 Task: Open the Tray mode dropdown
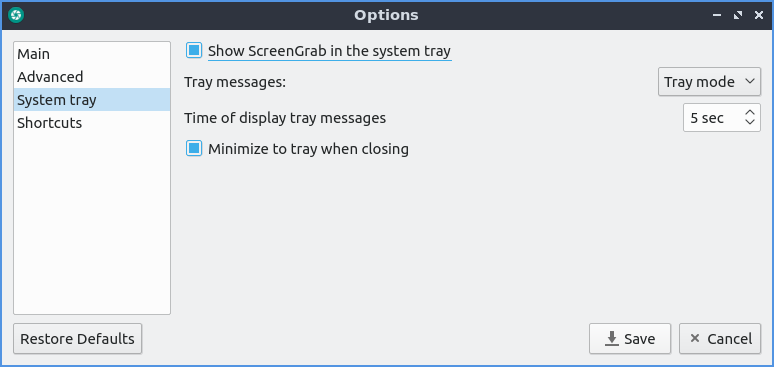tap(709, 82)
